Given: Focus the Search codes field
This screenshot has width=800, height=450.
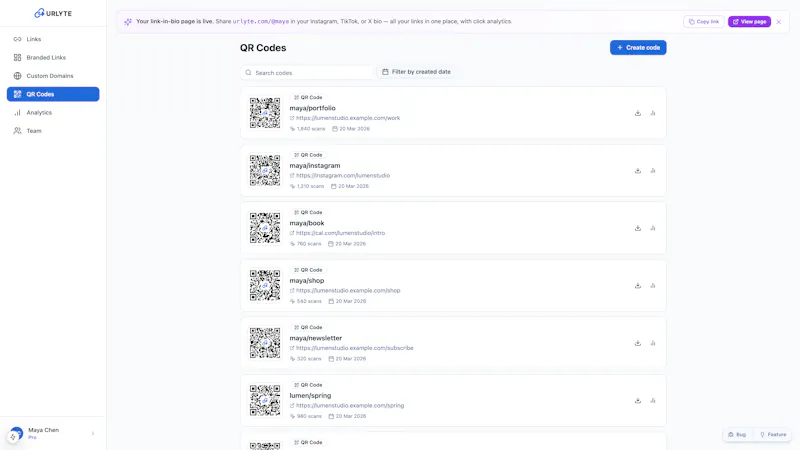Looking at the screenshot, I should tap(307, 72).
